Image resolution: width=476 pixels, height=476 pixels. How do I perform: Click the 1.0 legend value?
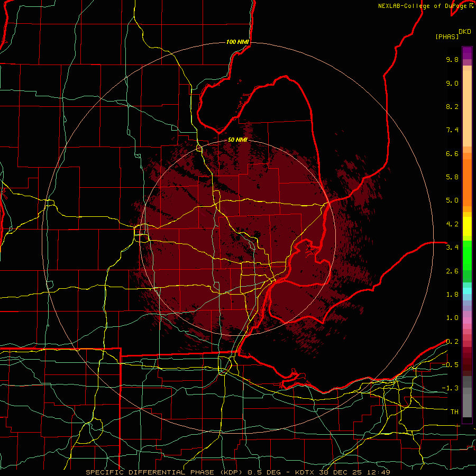coord(452,318)
